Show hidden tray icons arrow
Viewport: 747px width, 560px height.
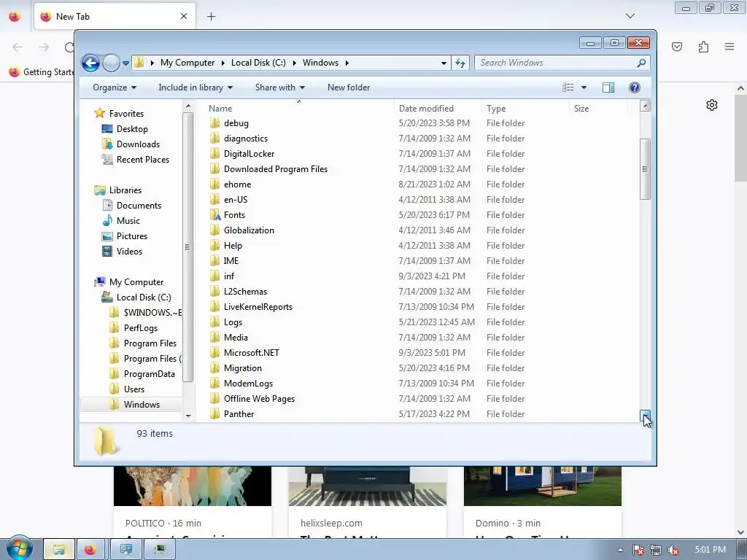[620, 550]
